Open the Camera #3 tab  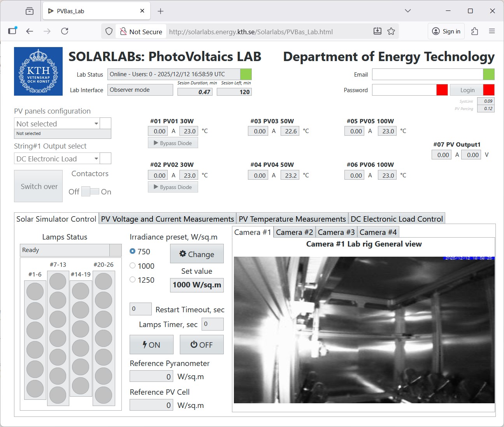pyautogui.click(x=336, y=233)
